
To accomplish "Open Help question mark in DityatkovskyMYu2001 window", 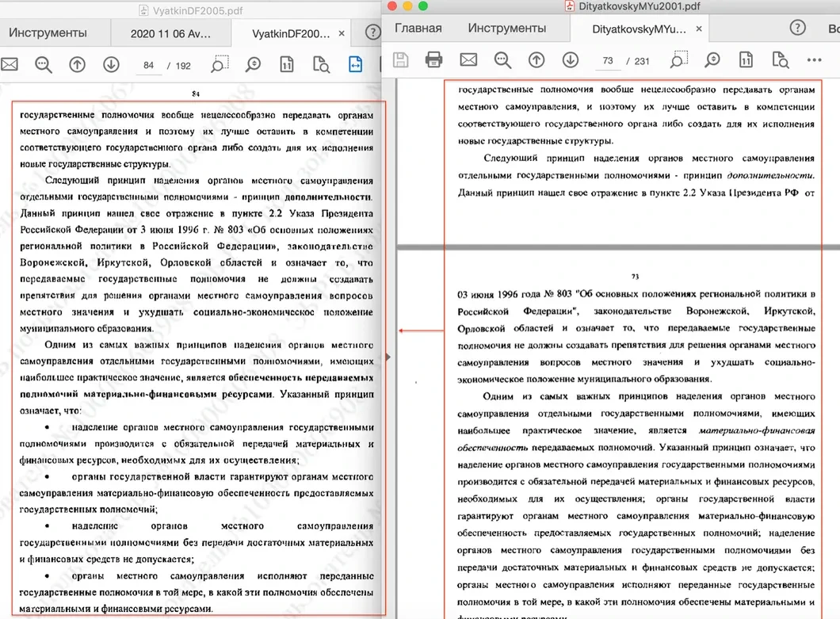I will click(798, 29).
